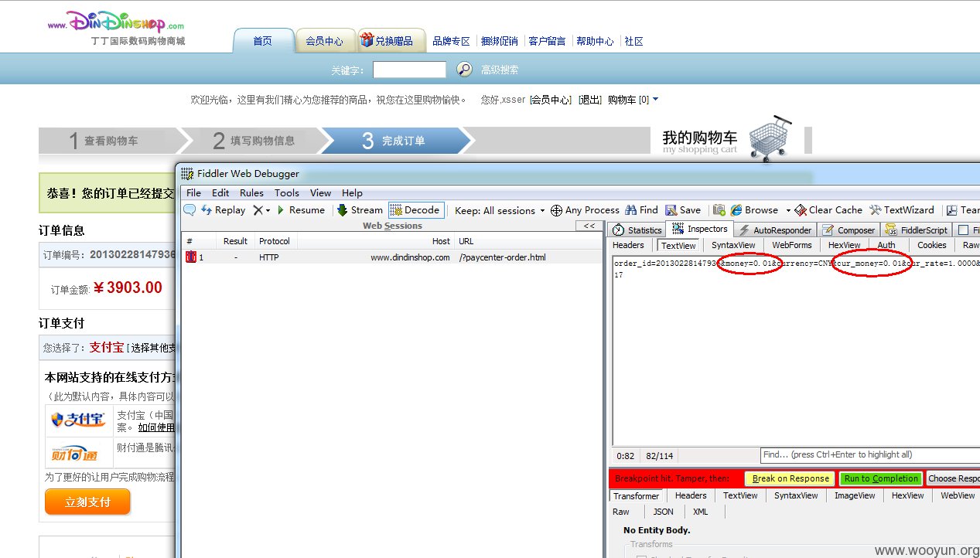
Task: Open the 会员中心 site tab
Action: tap(325, 41)
